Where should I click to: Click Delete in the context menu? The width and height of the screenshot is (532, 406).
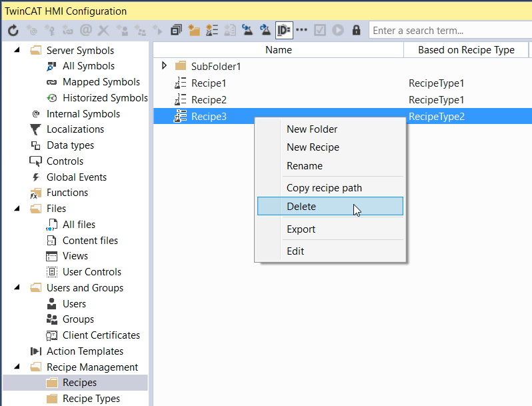pyautogui.click(x=330, y=206)
